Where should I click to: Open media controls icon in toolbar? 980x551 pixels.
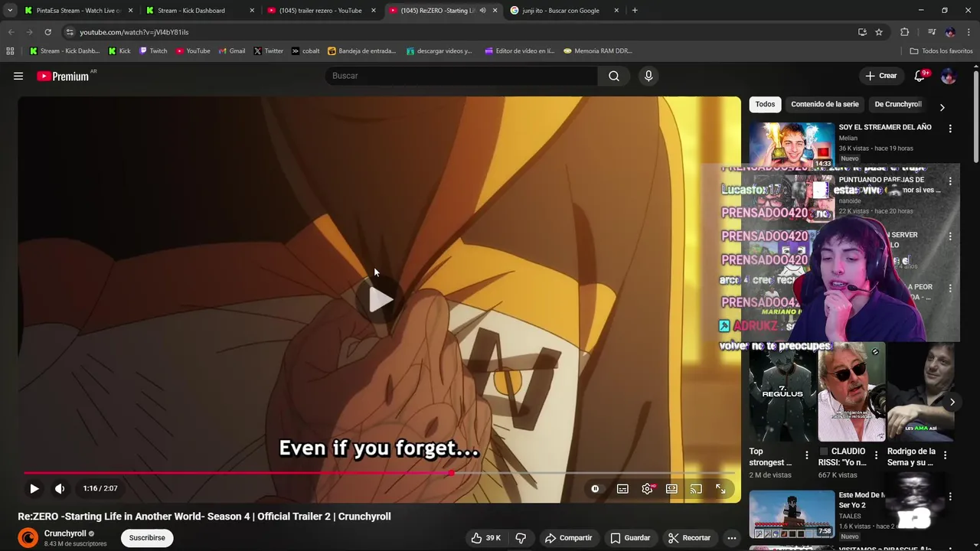coord(932,32)
